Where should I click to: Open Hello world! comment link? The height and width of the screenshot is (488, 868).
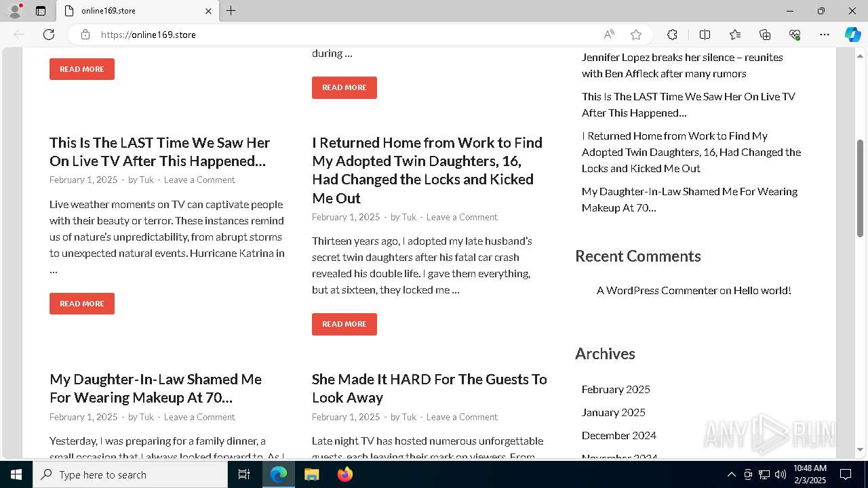[762, 290]
